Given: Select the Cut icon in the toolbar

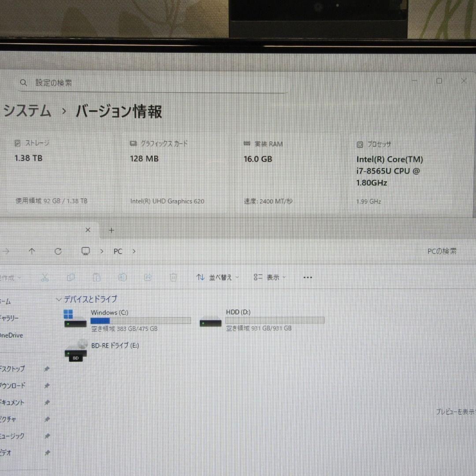Looking at the screenshot, I should tap(44, 277).
